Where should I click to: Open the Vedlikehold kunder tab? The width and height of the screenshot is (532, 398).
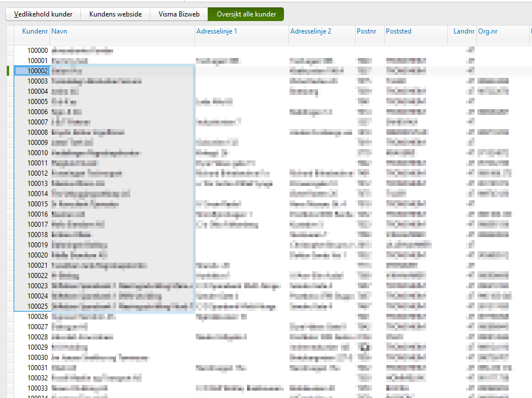43,14
